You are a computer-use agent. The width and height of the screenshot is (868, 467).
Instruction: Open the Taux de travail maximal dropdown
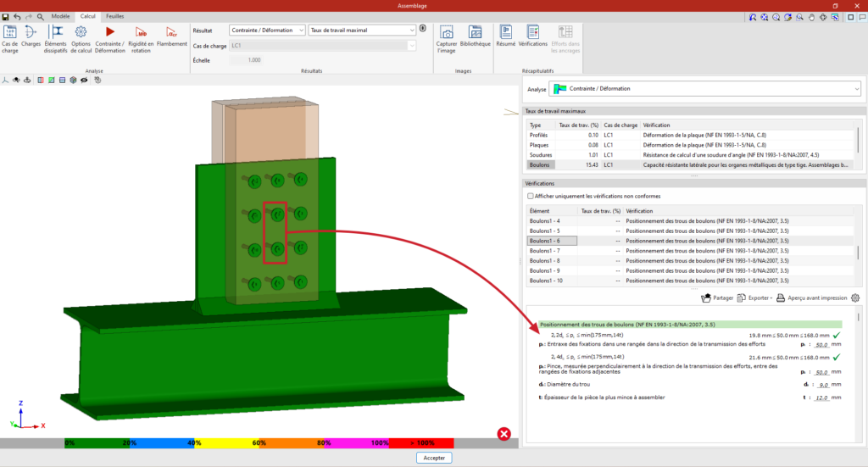[363, 30]
